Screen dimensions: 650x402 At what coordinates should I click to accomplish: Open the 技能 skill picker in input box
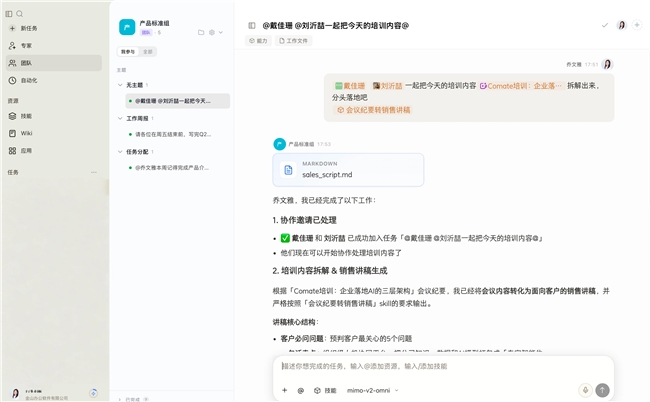click(325, 390)
